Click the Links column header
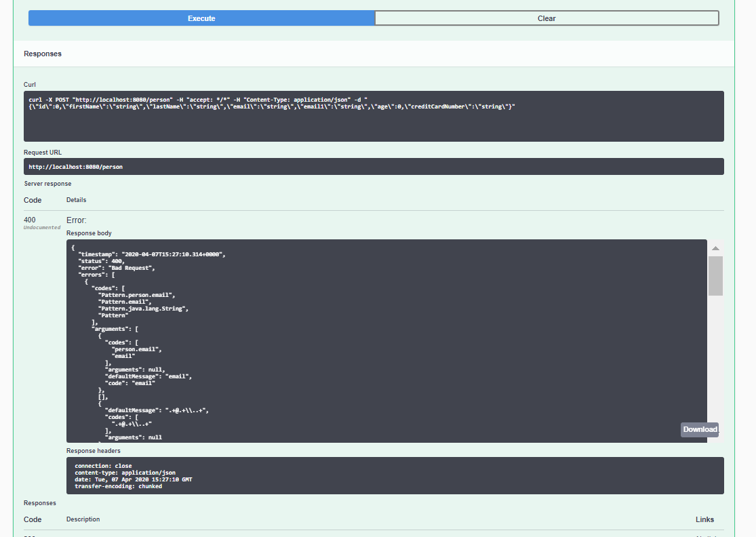The height and width of the screenshot is (537, 756). tap(704, 519)
